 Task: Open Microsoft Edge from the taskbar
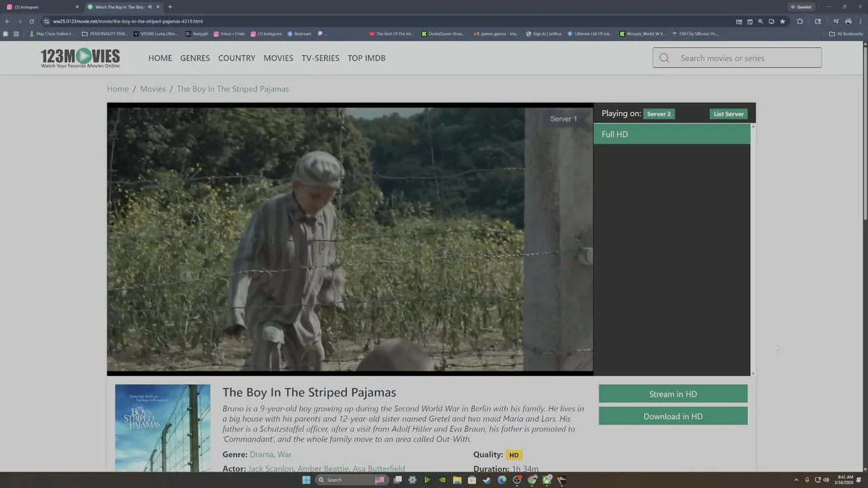pyautogui.click(x=502, y=480)
